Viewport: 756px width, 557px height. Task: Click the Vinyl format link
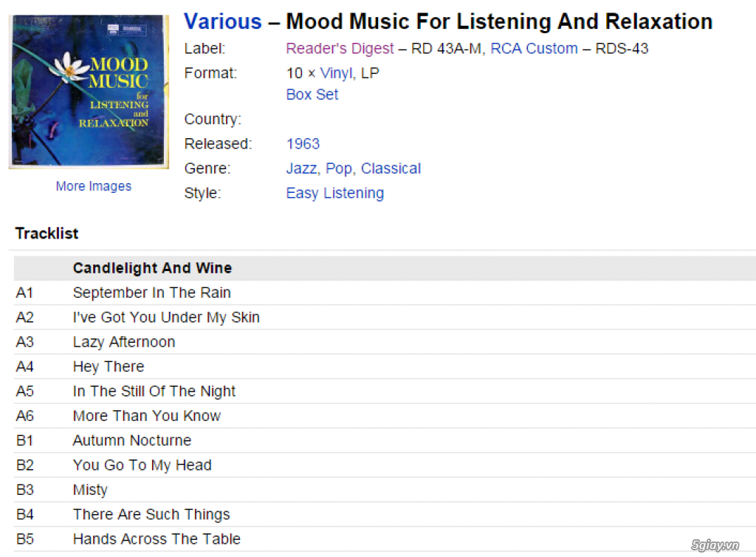(337, 72)
